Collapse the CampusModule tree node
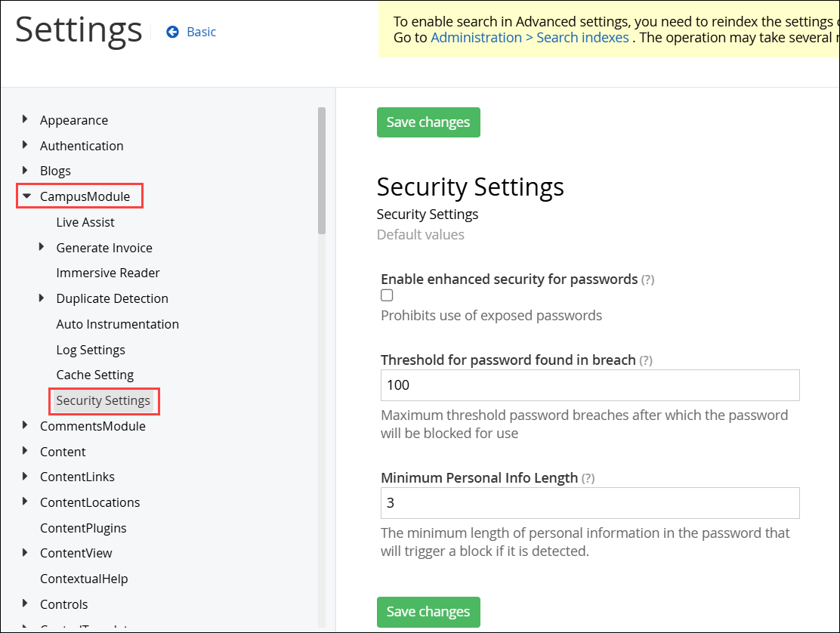This screenshot has height=633, width=840. tap(26, 196)
